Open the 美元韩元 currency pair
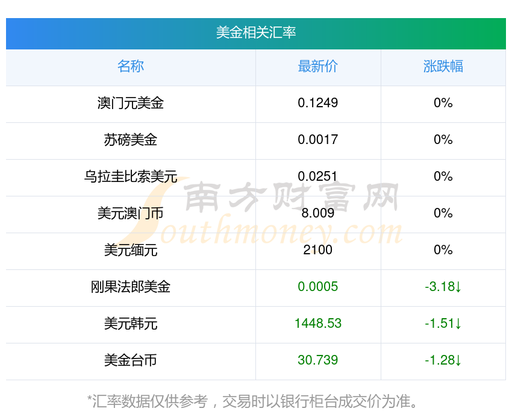This screenshot has width=512, height=420. tap(131, 324)
